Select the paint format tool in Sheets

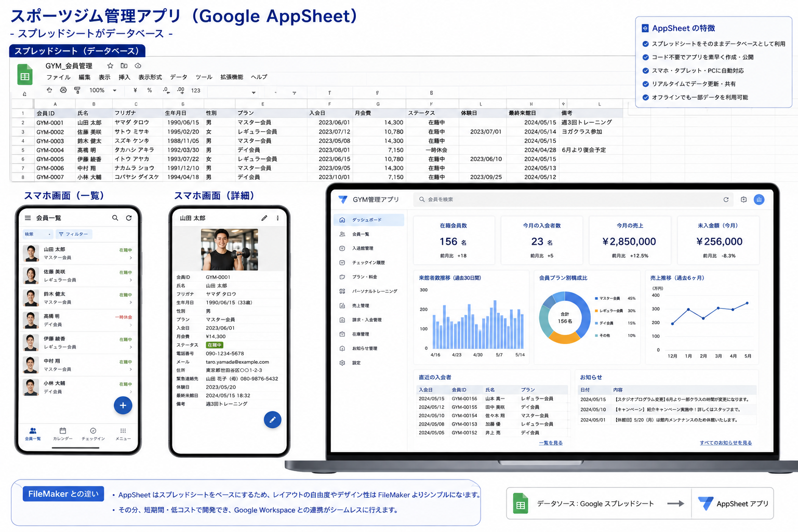coord(77,90)
